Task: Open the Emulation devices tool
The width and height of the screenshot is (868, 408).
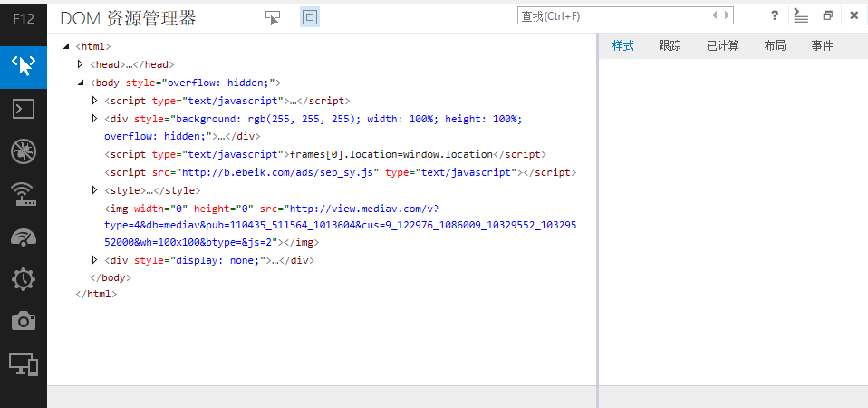Action: click(x=24, y=364)
